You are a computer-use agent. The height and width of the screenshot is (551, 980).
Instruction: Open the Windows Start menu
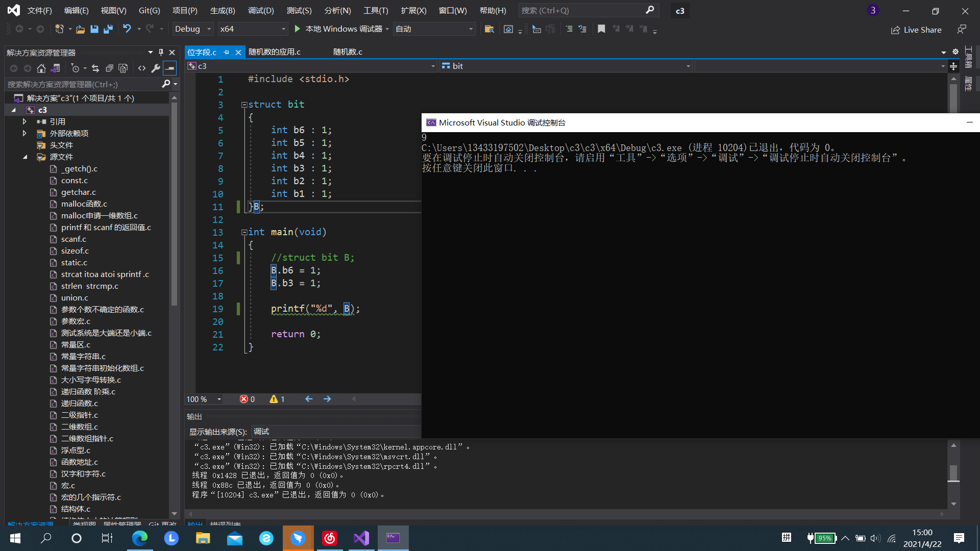pos(15,538)
